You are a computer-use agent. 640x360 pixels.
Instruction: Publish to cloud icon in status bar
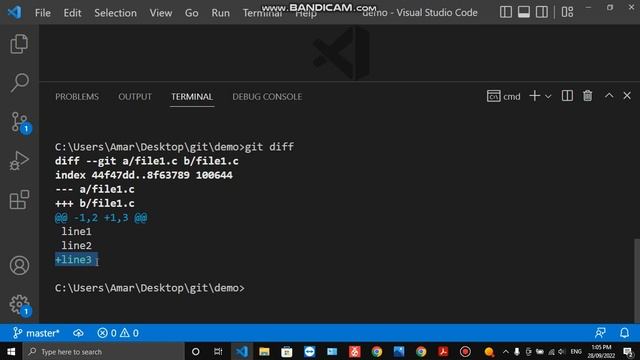(78, 333)
